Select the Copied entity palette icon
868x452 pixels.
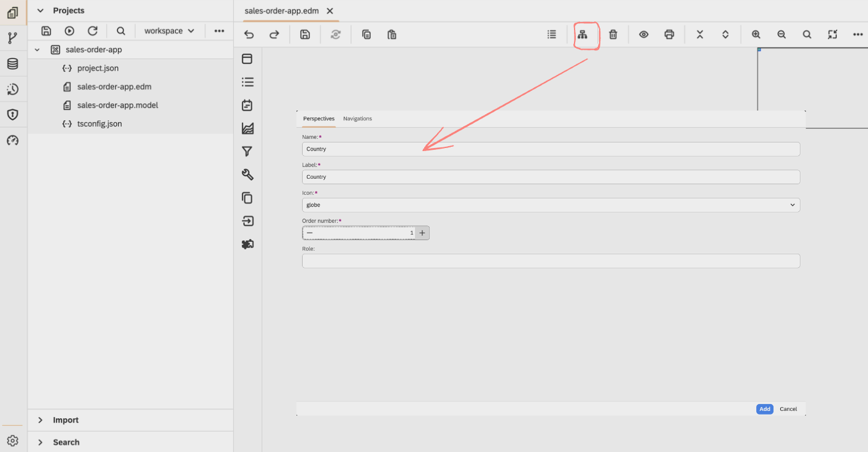pos(247,198)
